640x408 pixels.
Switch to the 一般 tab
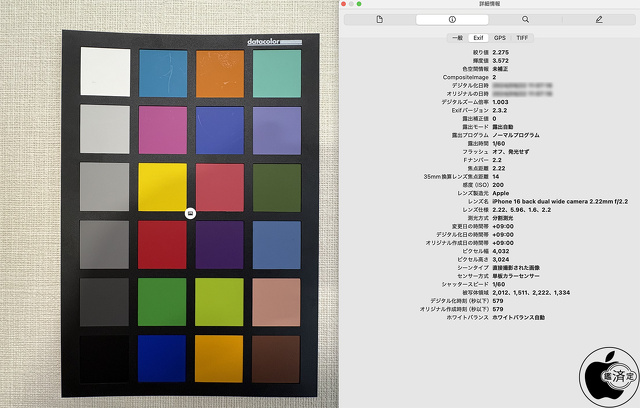455,37
